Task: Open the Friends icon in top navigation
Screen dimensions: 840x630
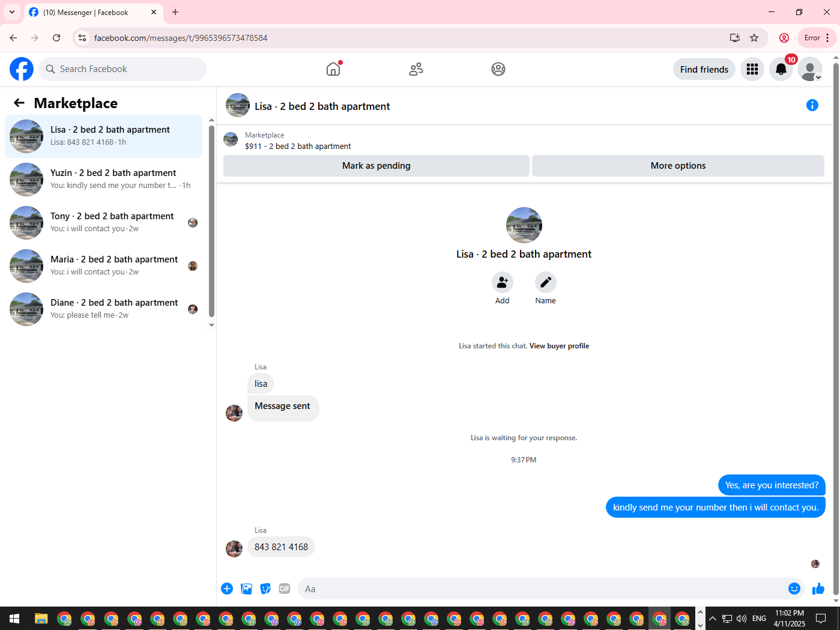Action: 416,69
